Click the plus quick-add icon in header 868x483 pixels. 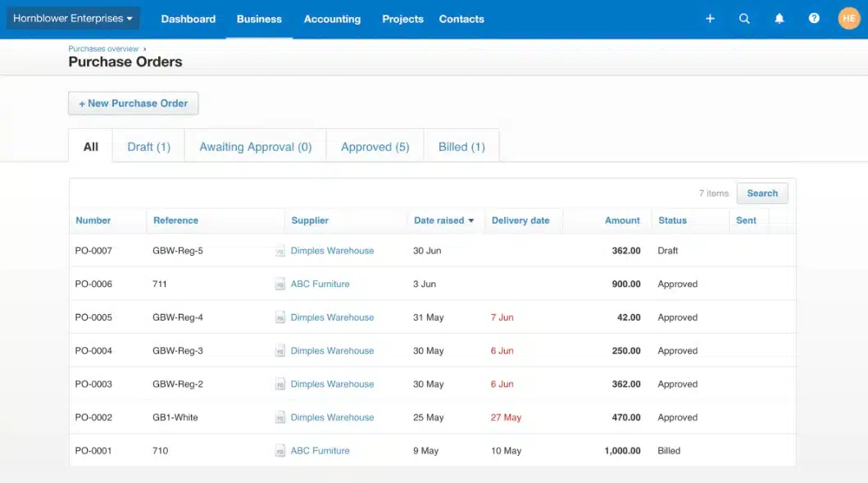point(711,18)
